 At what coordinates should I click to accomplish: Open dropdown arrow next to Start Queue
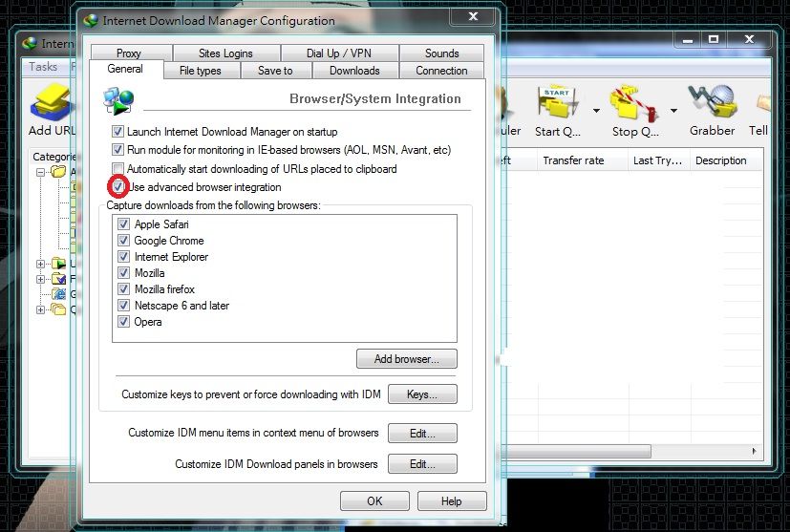tap(596, 111)
